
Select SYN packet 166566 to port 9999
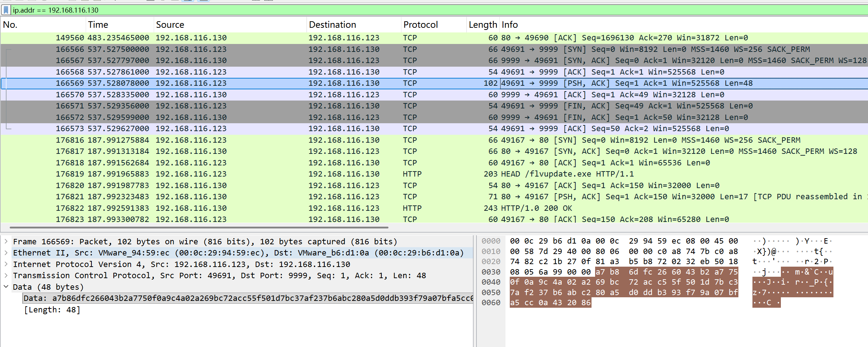tap(432, 49)
